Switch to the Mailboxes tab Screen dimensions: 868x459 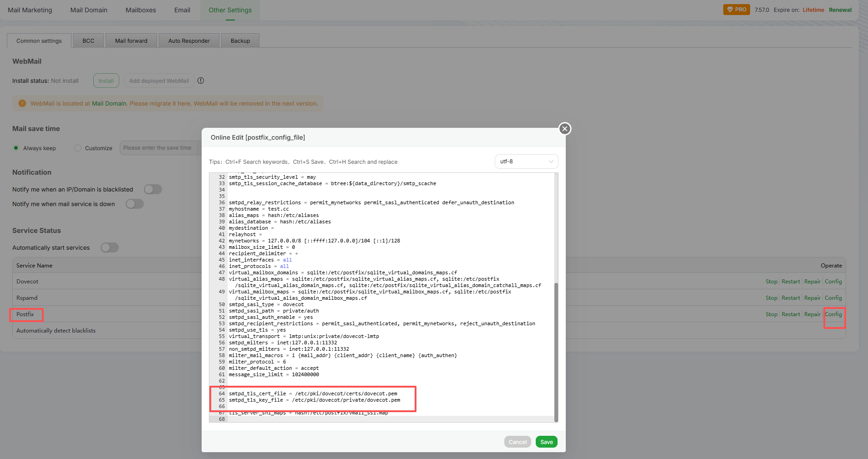(x=141, y=10)
